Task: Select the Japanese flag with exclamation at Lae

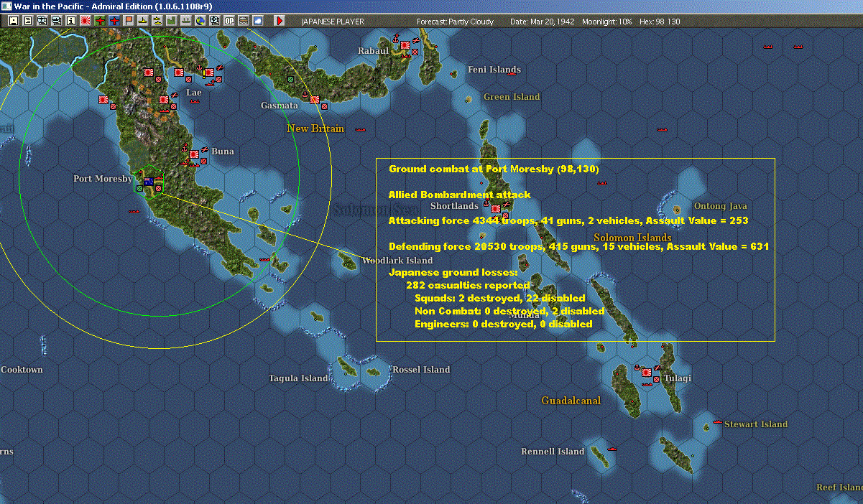Action: pos(208,72)
